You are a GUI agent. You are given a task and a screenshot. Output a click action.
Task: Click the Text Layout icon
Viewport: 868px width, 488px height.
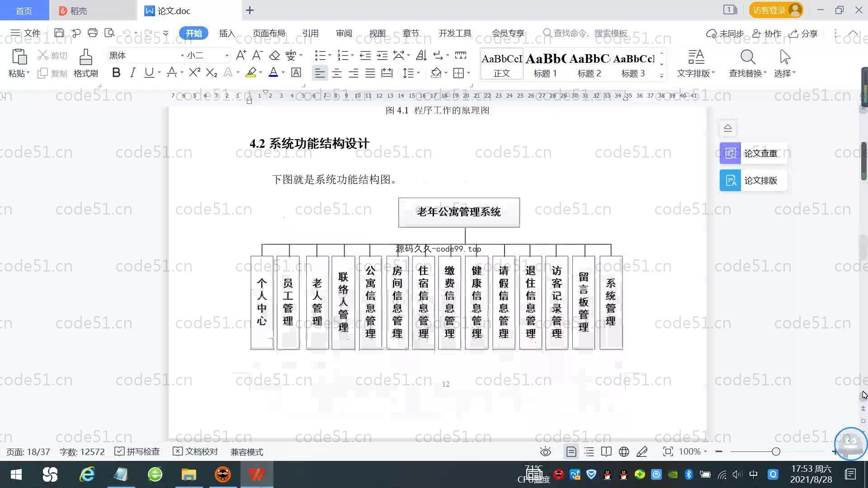pos(696,57)
